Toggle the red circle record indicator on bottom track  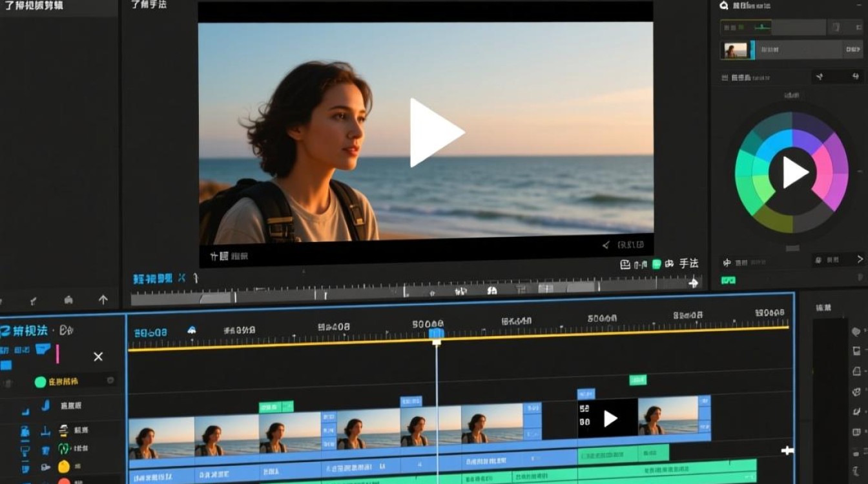point(64,481)
